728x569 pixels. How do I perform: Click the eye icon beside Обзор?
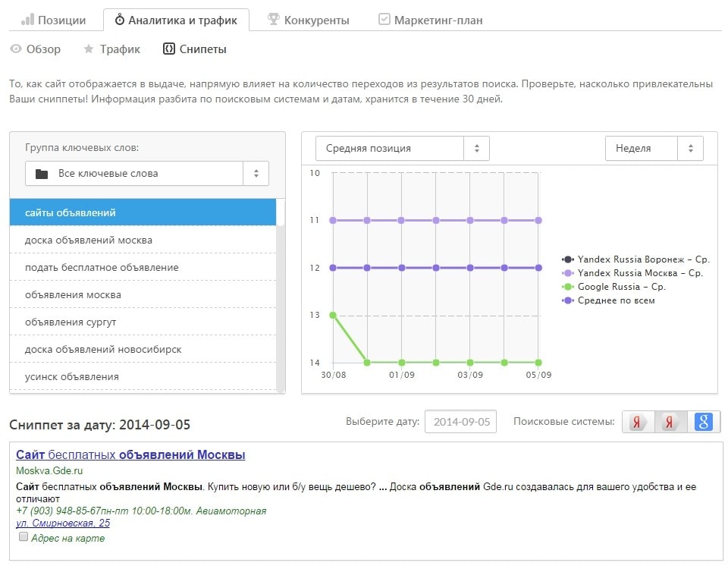point(16,49)
